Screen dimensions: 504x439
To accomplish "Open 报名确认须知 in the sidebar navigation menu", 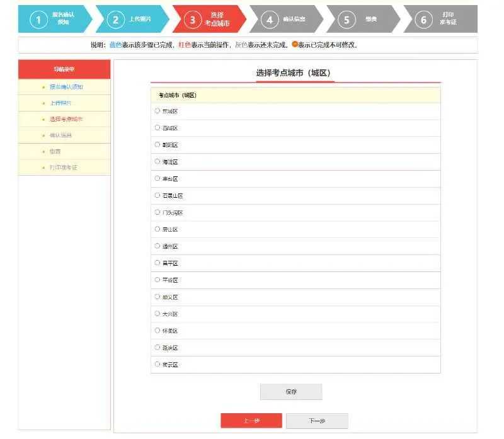I will [66, 87].
